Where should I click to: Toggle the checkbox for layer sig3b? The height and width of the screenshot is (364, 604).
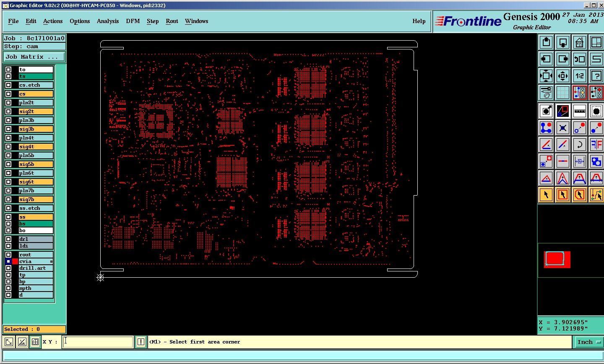[8, 129]
